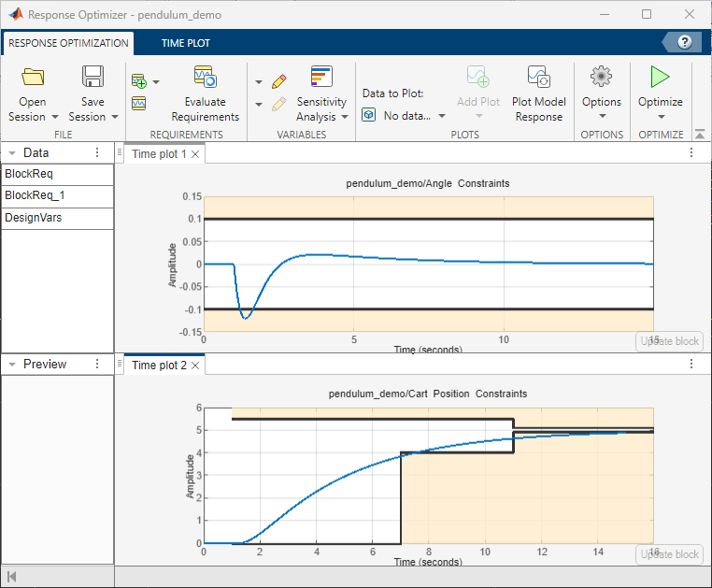Collapse the Preview panel
712x588 pixels.
11,365
